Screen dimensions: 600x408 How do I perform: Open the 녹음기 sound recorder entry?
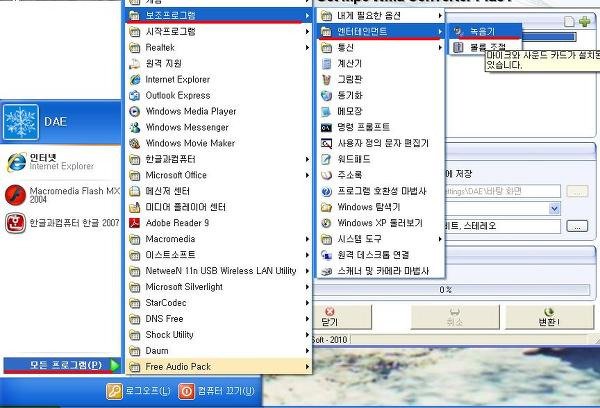click(485, 31)
